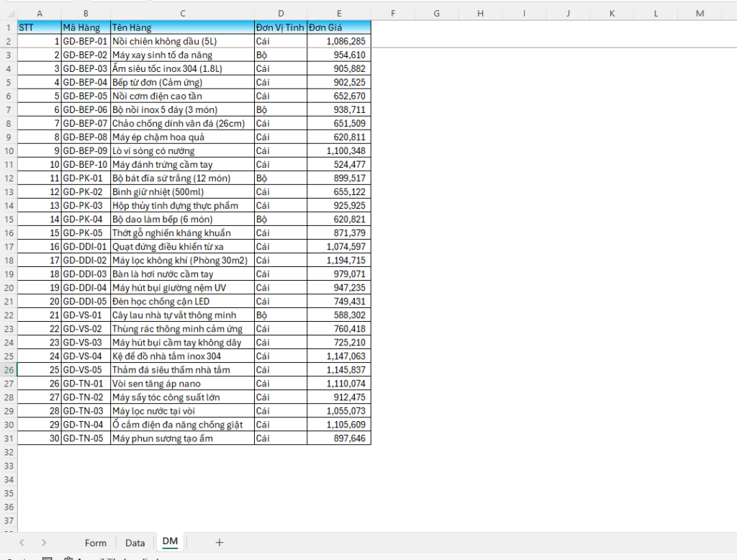This screenshot has width=737, height=560.
Task: Click the previous sheet navigation arrow
Action: [x=22, y=543]
